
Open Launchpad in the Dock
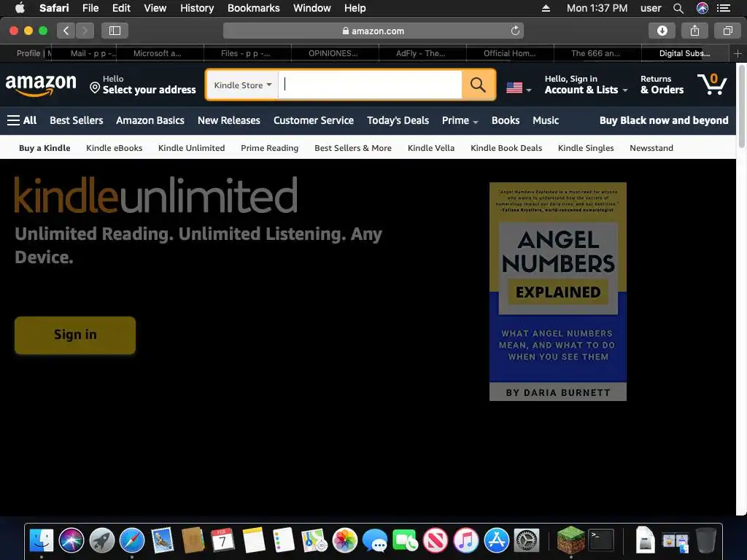tap(102, 540)
